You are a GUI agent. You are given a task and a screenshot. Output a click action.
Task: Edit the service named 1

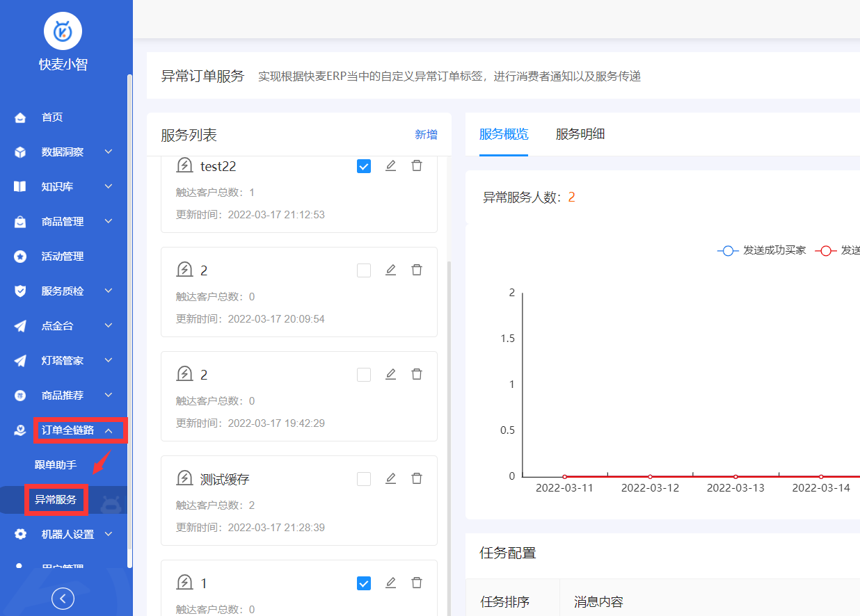click(390, 583)
